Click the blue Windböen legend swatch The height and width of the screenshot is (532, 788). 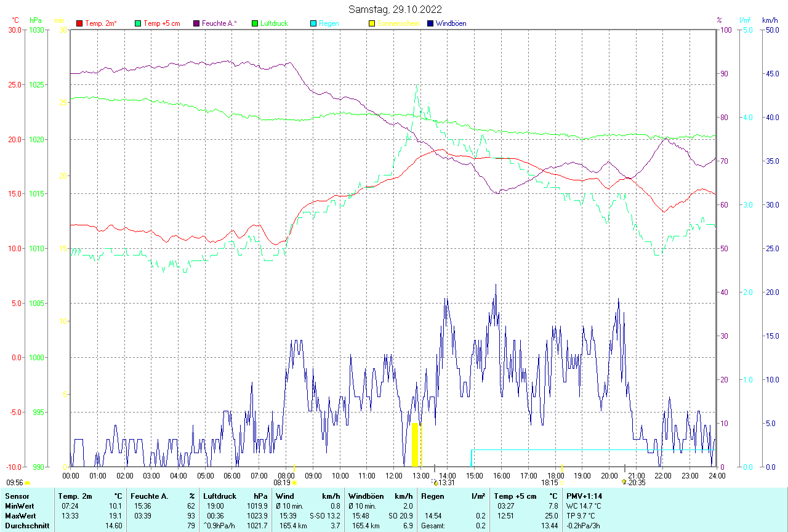click(430, 23)
